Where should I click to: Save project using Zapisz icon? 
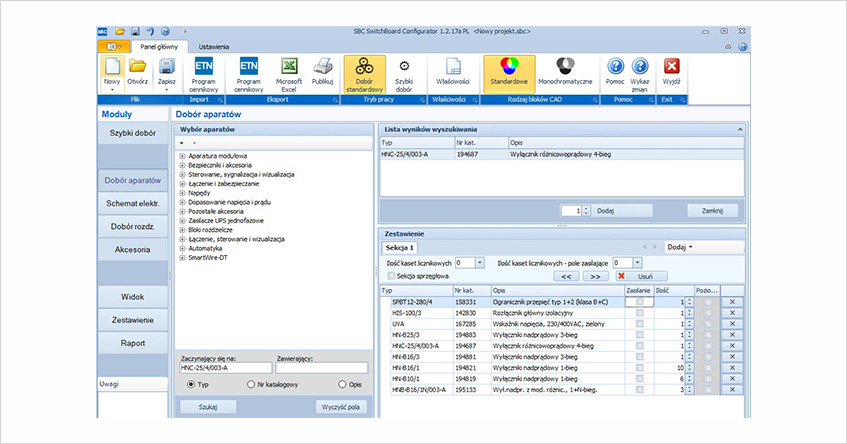click(x=166, y=73)
